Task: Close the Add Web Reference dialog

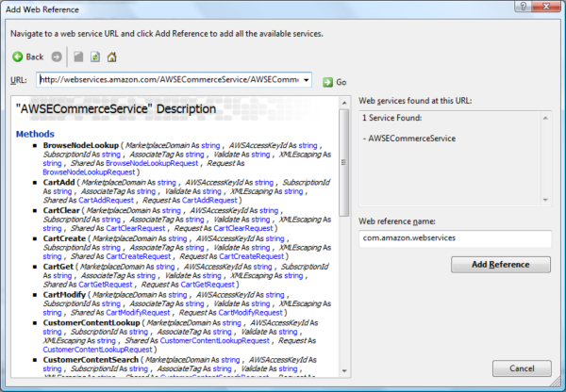Action: tap(546, 6)
